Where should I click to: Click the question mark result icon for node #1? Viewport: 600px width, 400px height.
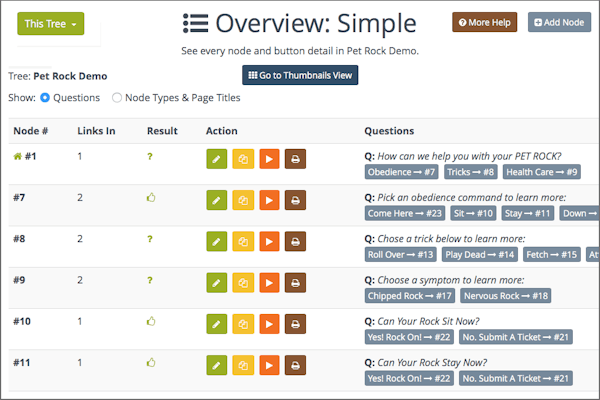point(150,156)
